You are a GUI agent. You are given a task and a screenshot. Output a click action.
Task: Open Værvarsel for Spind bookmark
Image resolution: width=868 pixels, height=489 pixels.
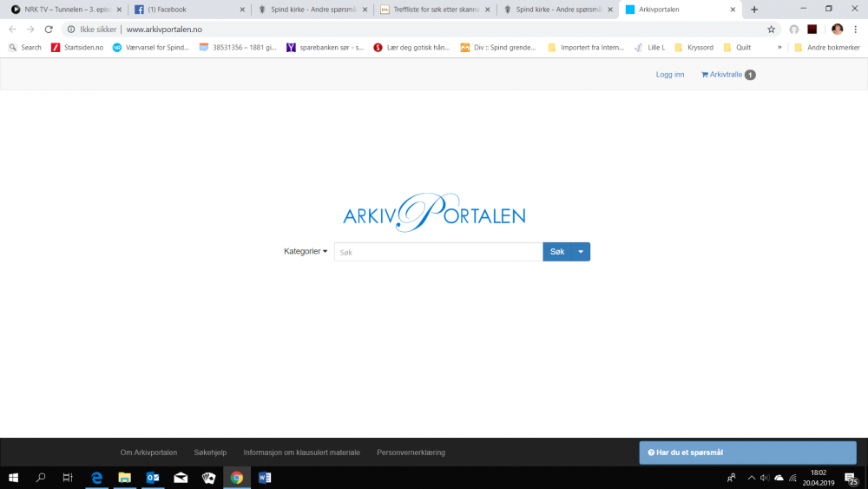pyautogui.click(x=150, y=48)
